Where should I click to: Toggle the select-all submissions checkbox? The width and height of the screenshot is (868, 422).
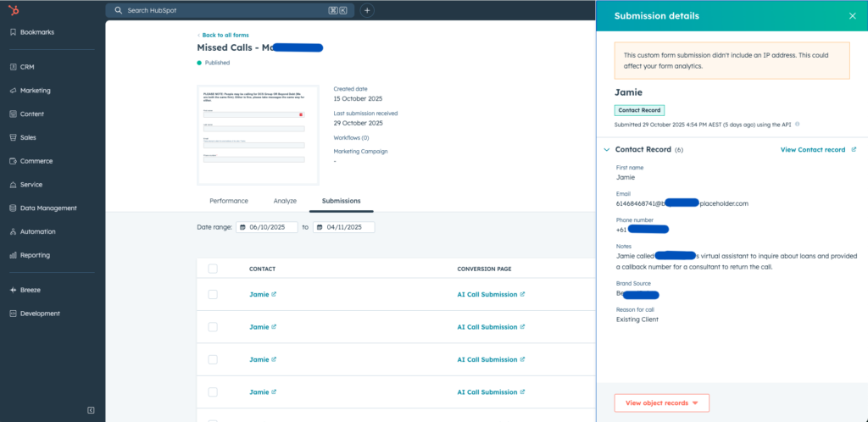click(x=213, y=269)
